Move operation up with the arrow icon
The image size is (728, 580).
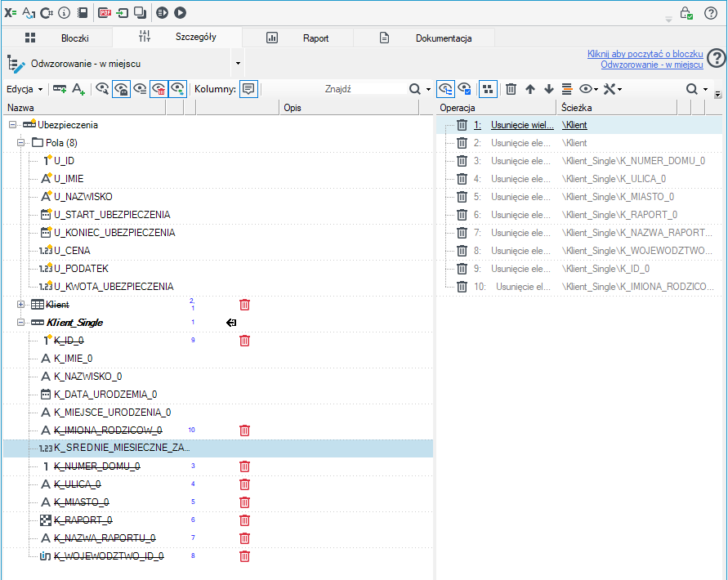tap(530, 89)
